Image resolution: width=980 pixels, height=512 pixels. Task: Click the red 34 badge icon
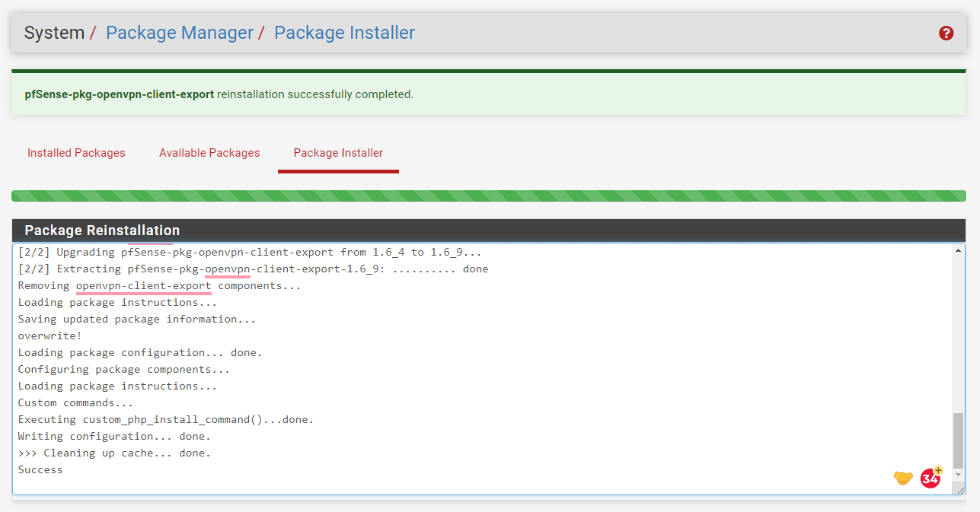tap(931, 478)
